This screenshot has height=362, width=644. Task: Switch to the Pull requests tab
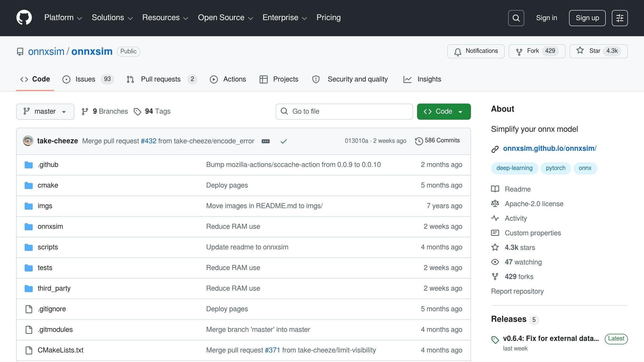pos(162,79)
